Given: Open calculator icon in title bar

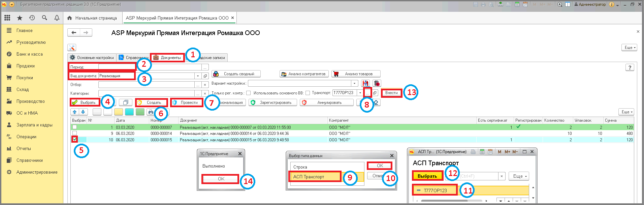Looking at the screenshot, I should [x=517, y=4].
